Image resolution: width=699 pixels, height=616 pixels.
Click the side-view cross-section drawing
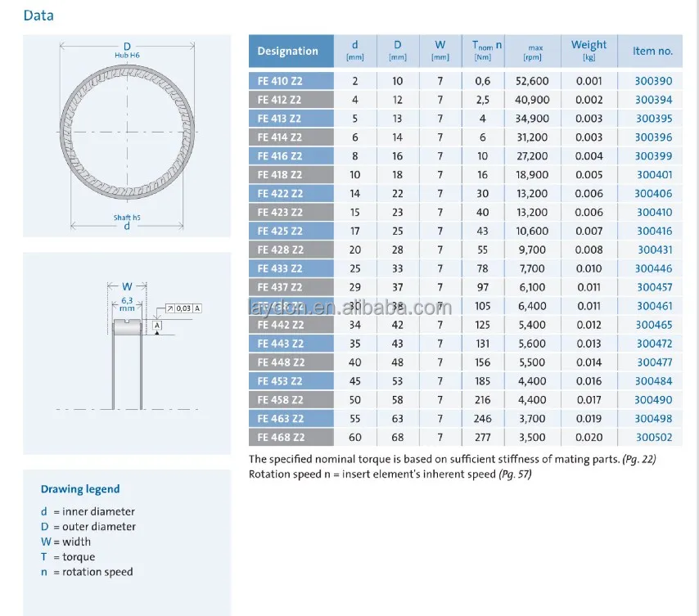tap(127, 344)
